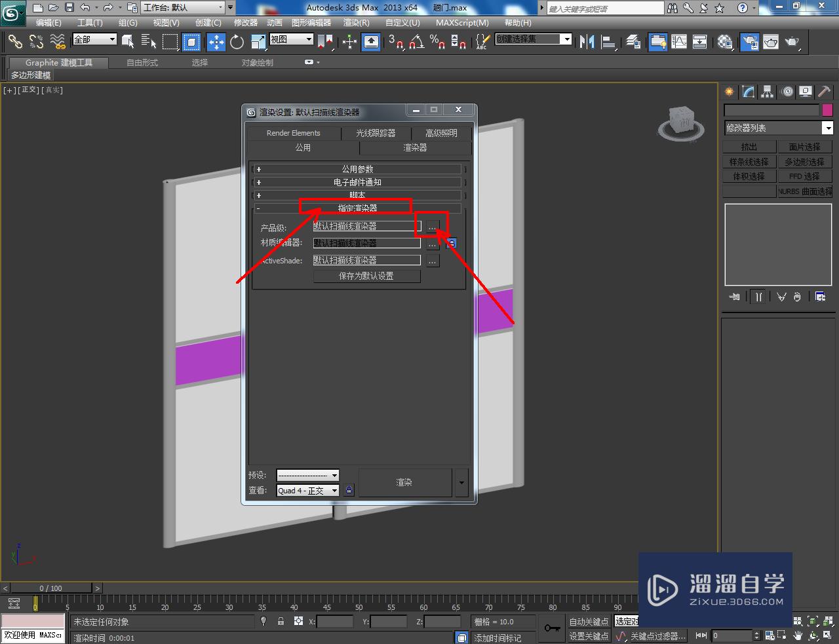Click Use Pivot Point Center icon
The image size is (839, 644).
[326, 42]
